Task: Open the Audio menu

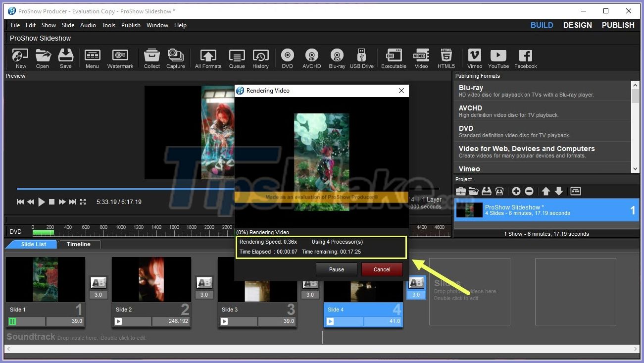Action: click(x=88, y=25)
